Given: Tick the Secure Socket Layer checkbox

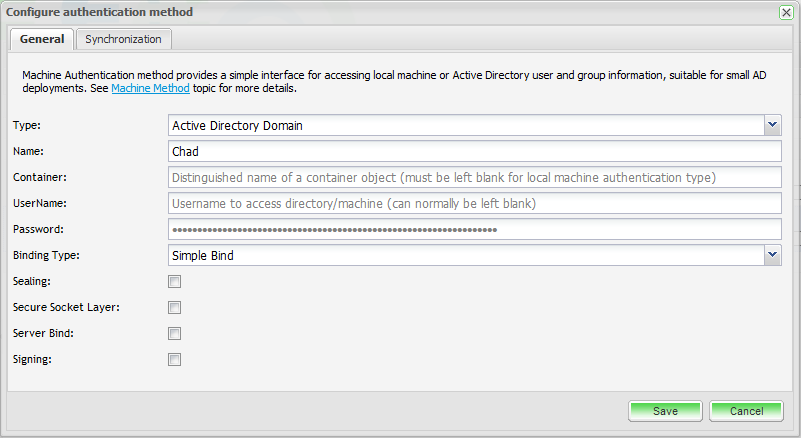Looking at the screenshot, I should [175, 308].
